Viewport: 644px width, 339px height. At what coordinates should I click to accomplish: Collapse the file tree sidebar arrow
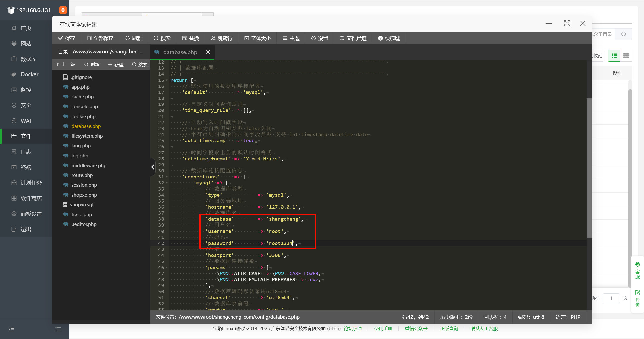(x=153, y=167)
